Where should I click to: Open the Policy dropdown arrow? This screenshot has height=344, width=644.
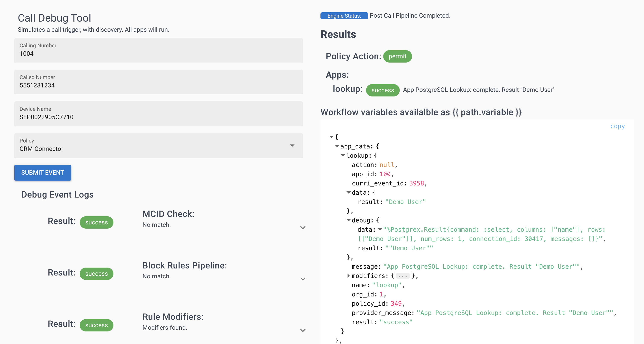tap(292, 146)
